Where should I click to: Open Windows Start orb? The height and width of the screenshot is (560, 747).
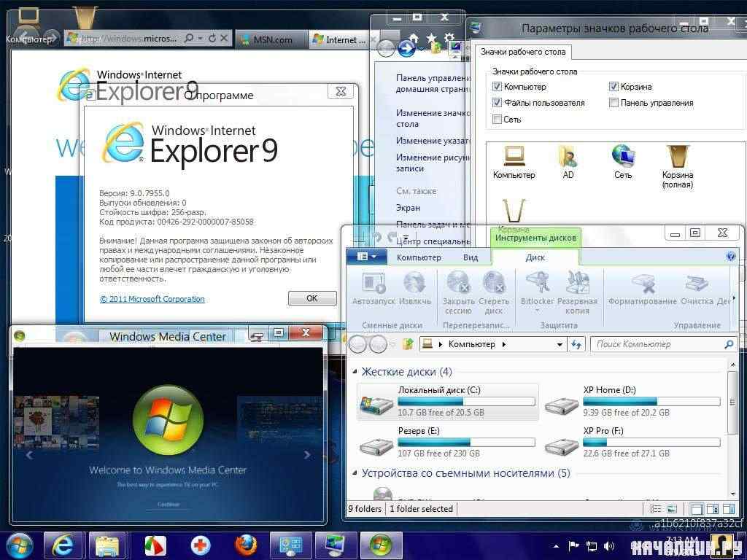[18, 545]
